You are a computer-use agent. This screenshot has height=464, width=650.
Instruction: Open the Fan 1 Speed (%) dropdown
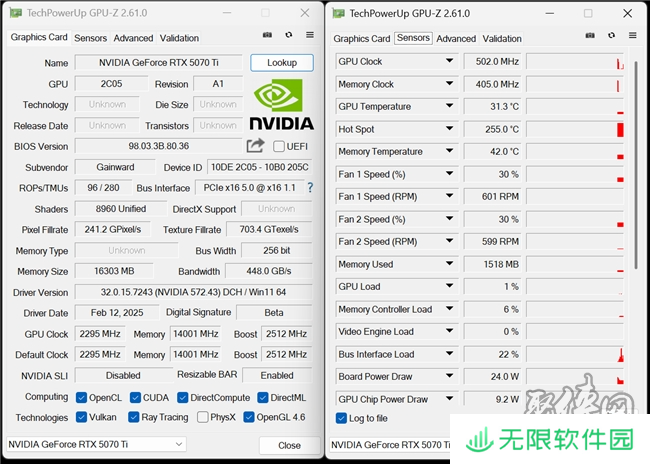(x=449, y=173)
